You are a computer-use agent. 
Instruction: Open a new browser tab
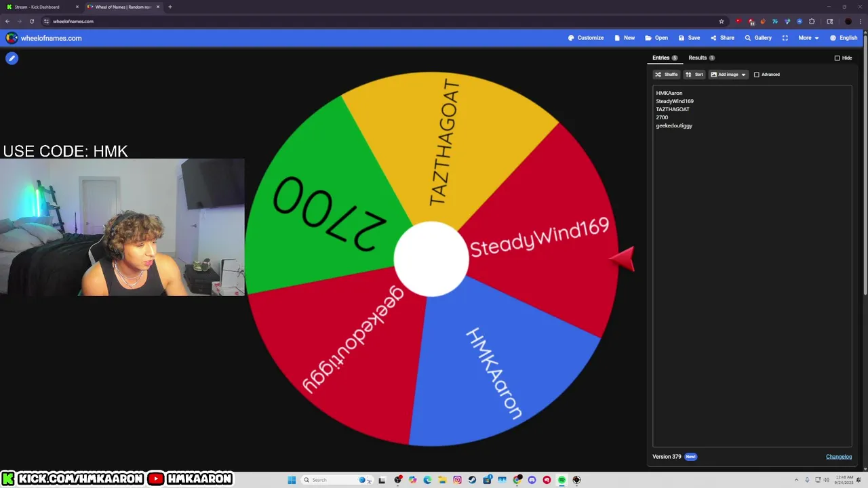(x=170, y=7)
